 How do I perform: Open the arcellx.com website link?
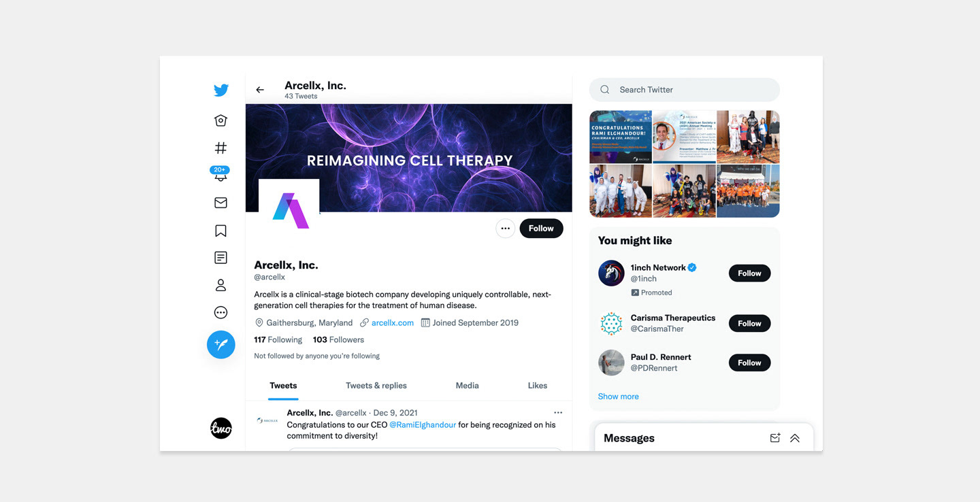393,323
